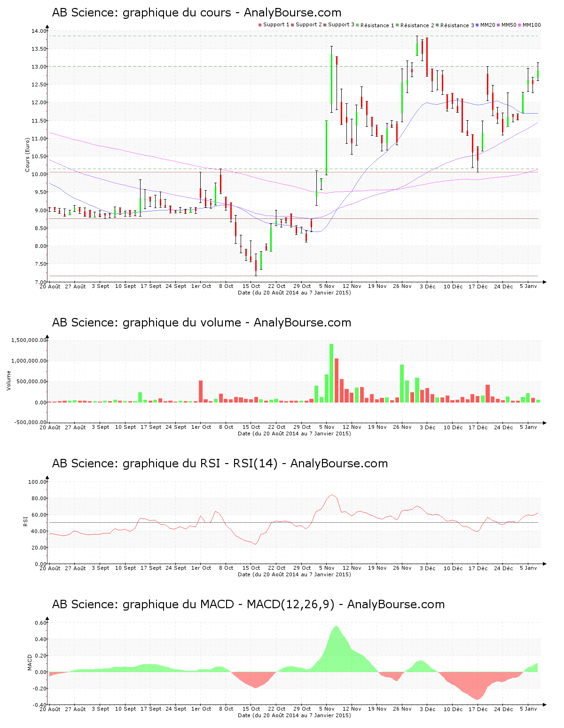
Task: Click the '500,000.00' volume axis tick
Action: click(x=31, y=382)
